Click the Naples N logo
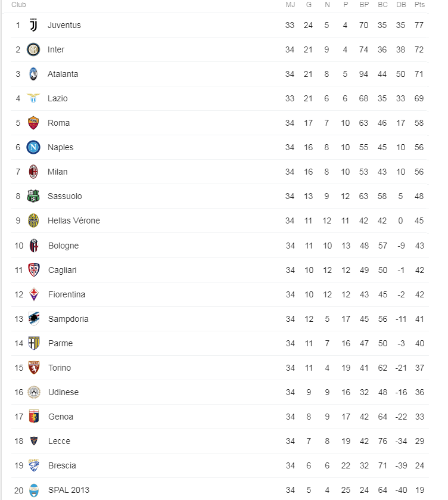Screen dimensions: 448x500 tap(33, 147)
